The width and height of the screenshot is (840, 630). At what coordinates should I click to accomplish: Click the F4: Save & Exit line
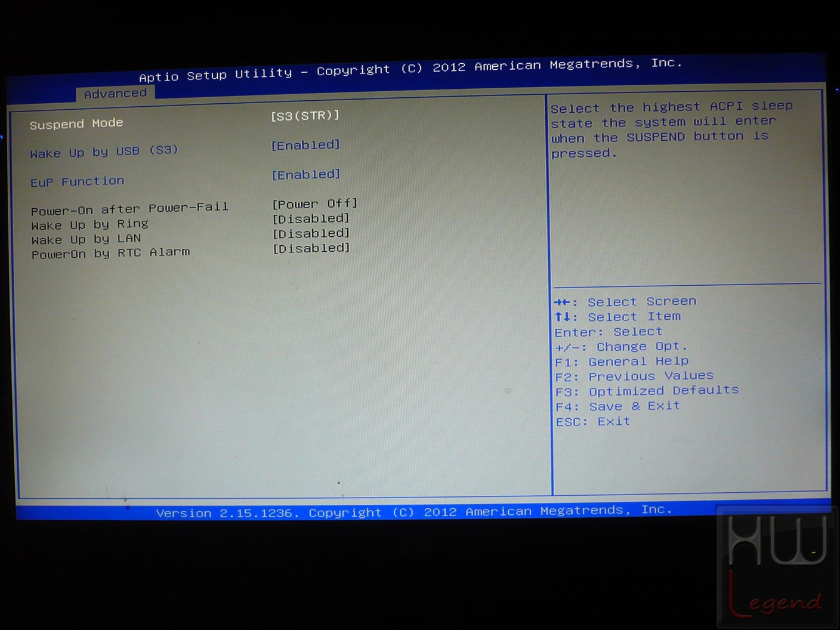click(x=617, y=406)
